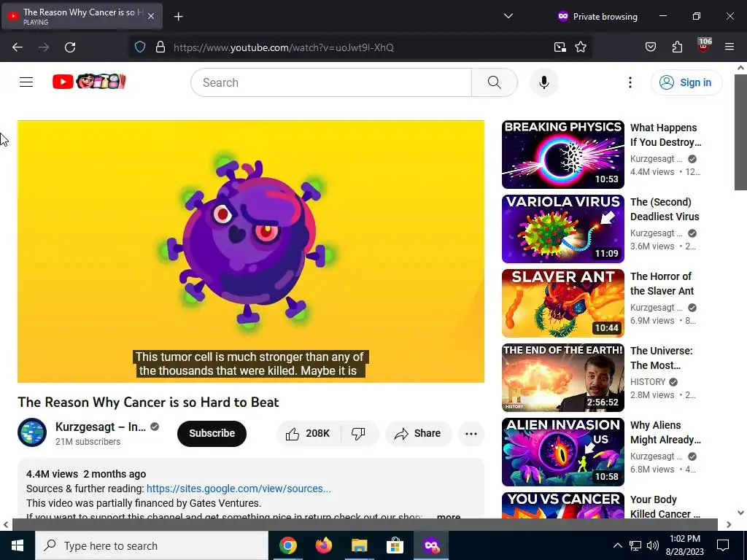Open the Pocket save icon
The height and width of the screenshot is (560, 747).
pyautogui.click(x=650, y=47)
